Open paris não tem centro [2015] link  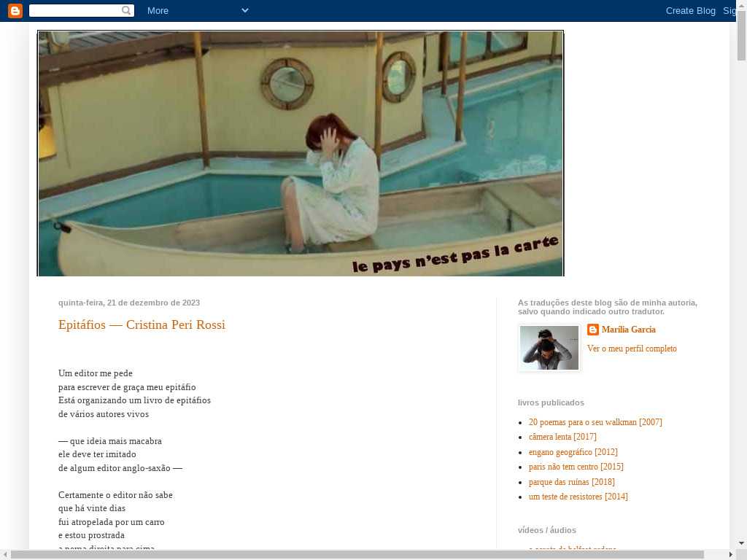tap(576, 467)
